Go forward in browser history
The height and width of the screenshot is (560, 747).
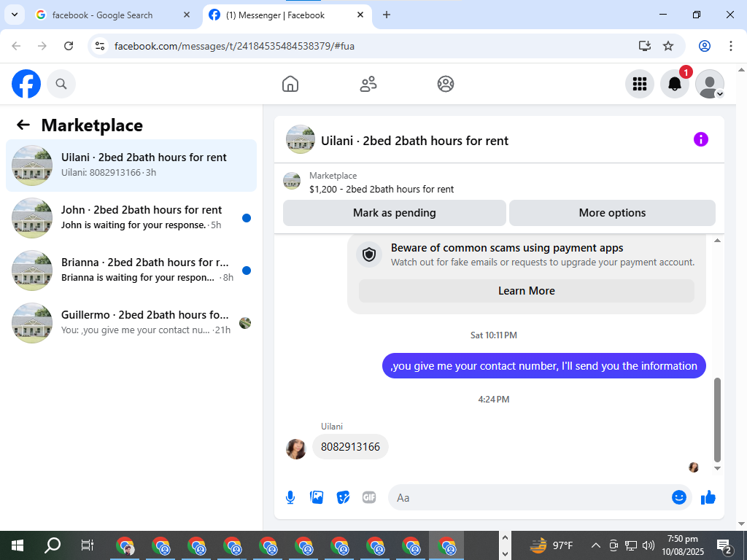42,46
